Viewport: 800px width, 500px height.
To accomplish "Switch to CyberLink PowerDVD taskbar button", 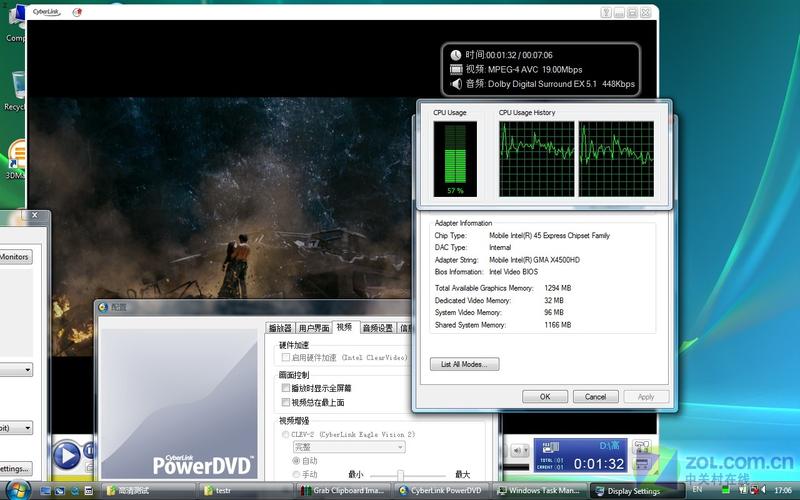I will point(441,491).
